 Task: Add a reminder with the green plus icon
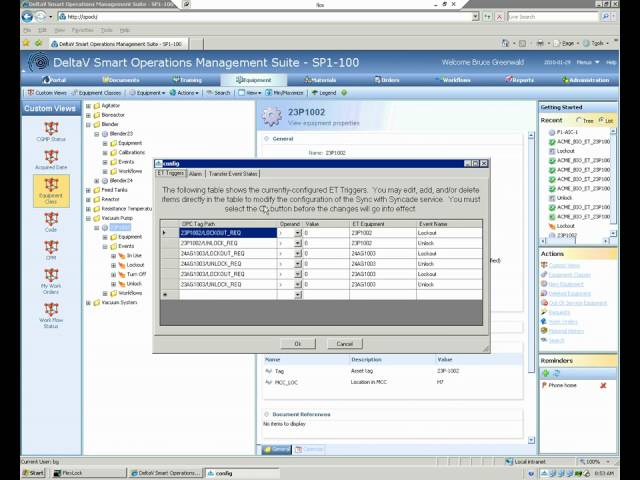[x=546, y=373]
